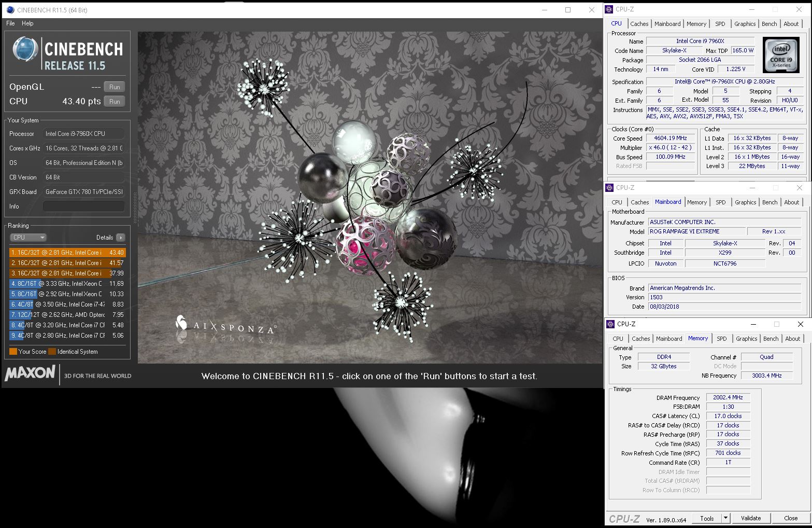Click middle CPU-Z window title icon
This screenshot has width=812, height=528.
(x=610, y=188)
